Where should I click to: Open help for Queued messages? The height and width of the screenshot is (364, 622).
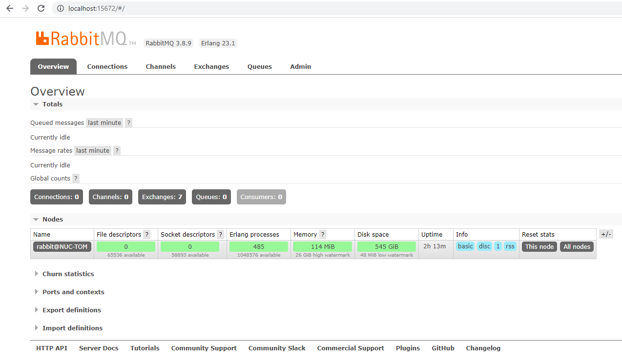(x=128, y=123)
